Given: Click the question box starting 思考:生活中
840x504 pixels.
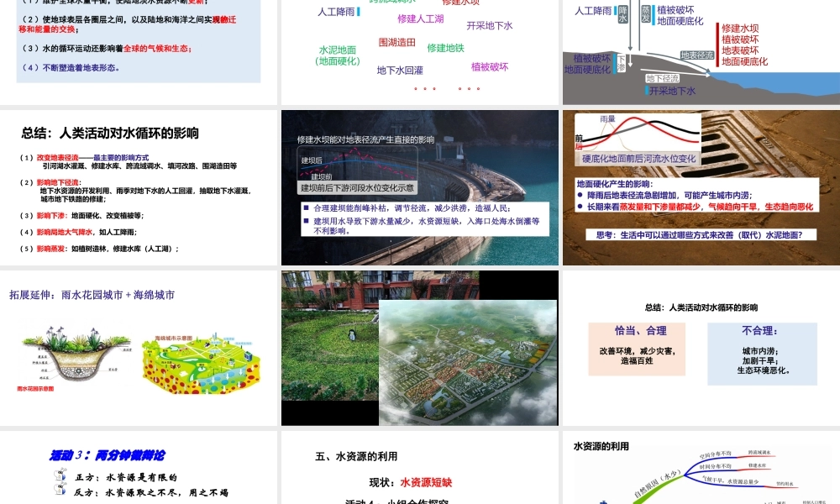Looking at the screenshot, I should tap(701, 234).
